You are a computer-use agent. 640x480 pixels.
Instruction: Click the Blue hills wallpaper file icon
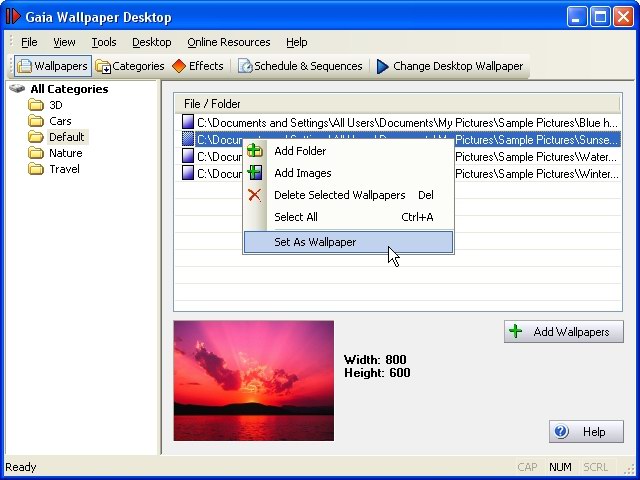coord(187,122)
